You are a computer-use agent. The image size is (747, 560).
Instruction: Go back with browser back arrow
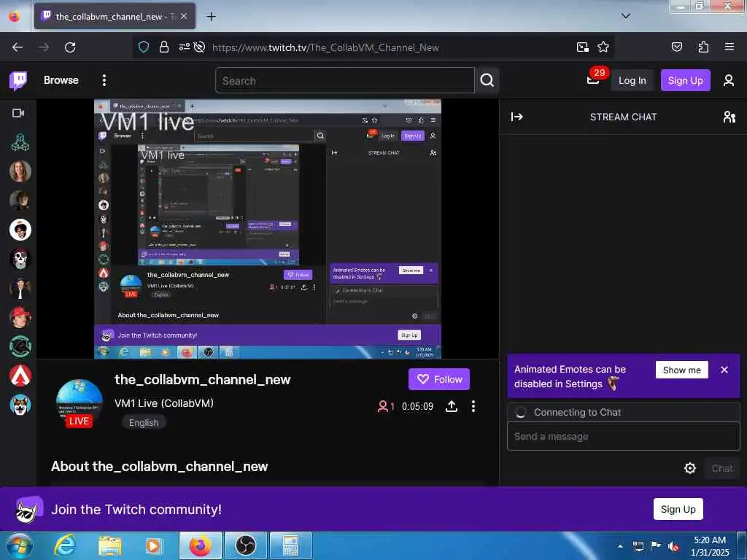18,47
